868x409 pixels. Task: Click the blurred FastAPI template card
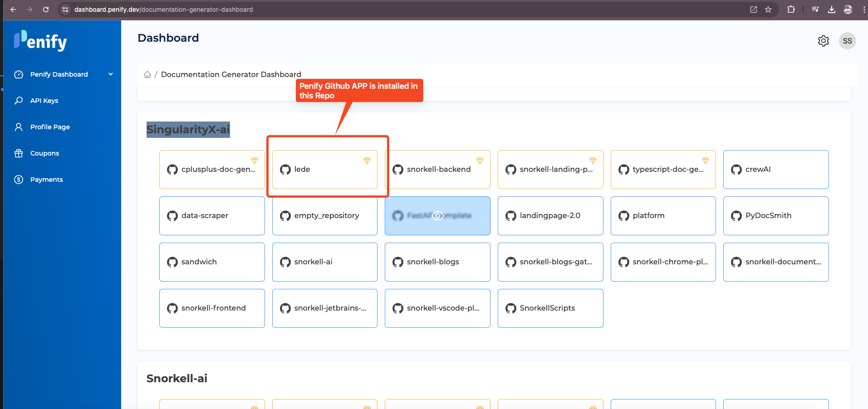pyautogui.click(x=437, y=215)
